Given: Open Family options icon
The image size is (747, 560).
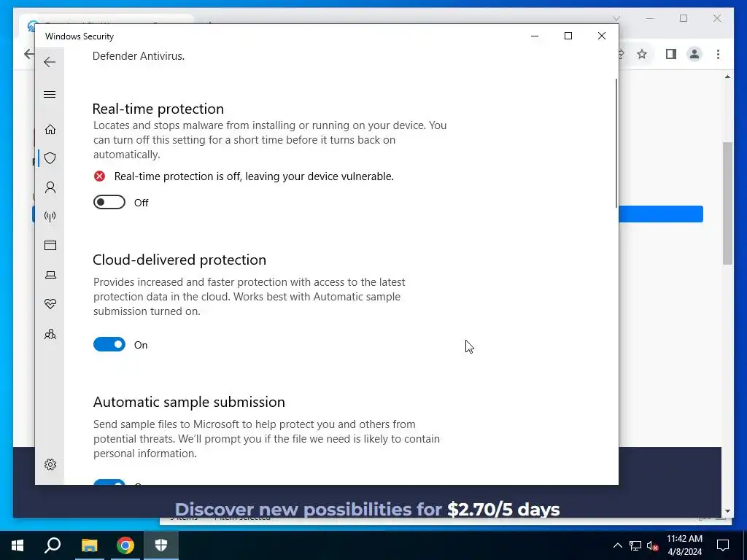Looking at the screenshot, I should pyautogui.click(x=50, y=334).
